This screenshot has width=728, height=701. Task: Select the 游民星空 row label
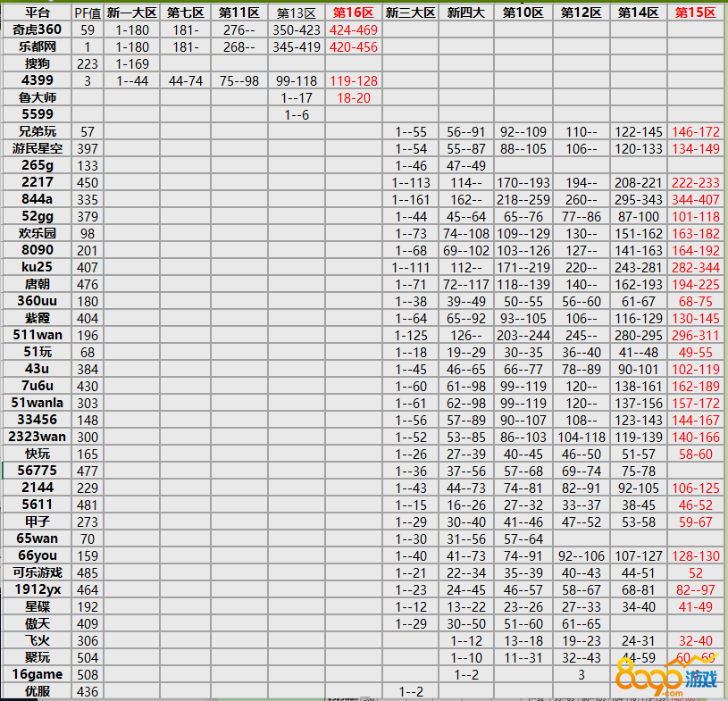coord(38,148)
